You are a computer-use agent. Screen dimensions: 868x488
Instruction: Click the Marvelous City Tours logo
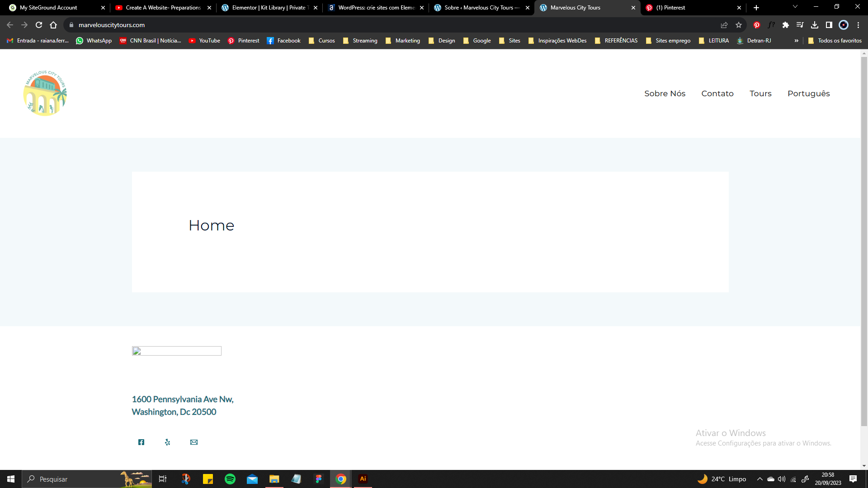45,93
